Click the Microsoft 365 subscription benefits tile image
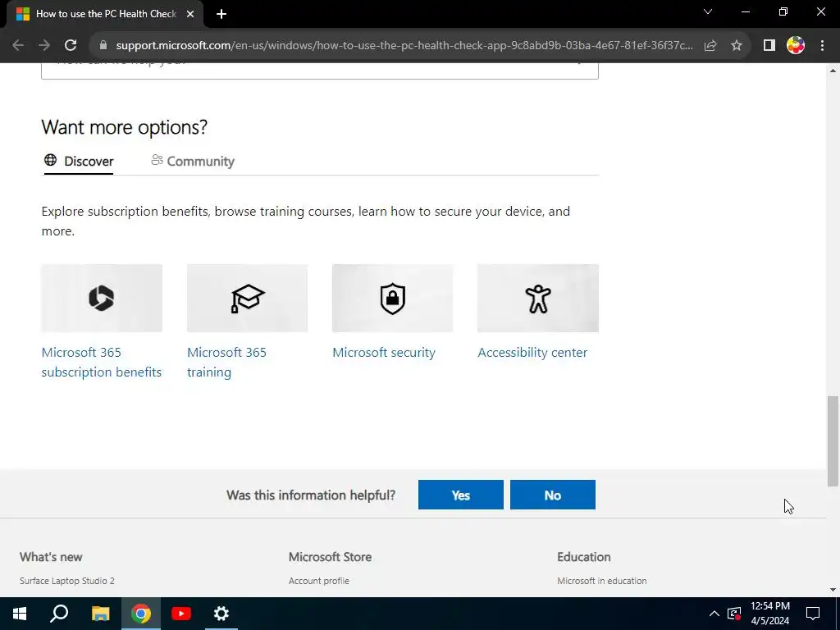Viewport: 840px width, 630px height. (102, 298)
